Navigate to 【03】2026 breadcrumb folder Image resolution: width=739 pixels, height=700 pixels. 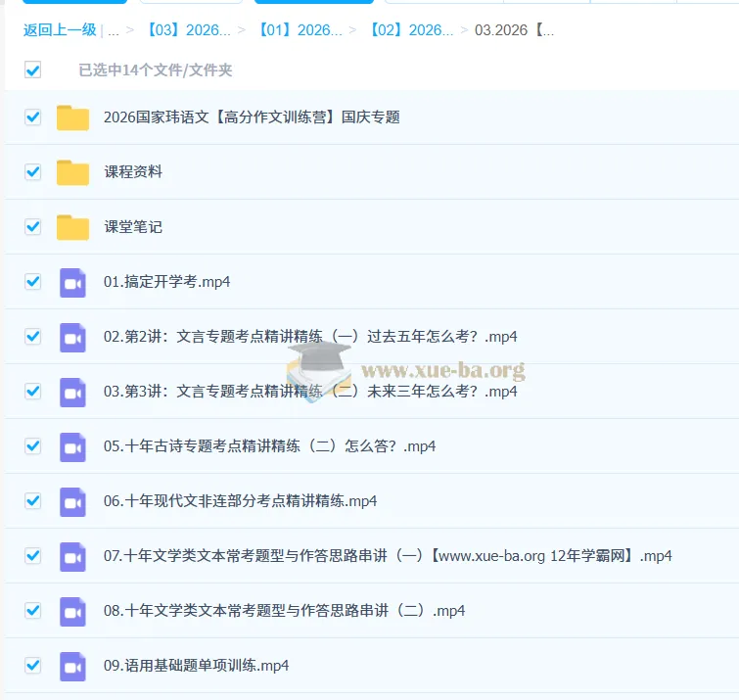(188, 30)
